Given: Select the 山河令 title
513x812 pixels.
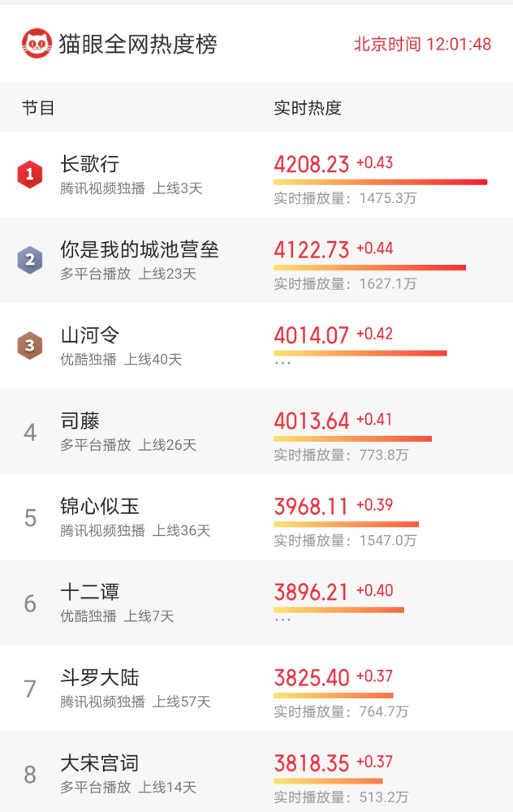Looking at the screenshot, I should (x=90, y=335).
